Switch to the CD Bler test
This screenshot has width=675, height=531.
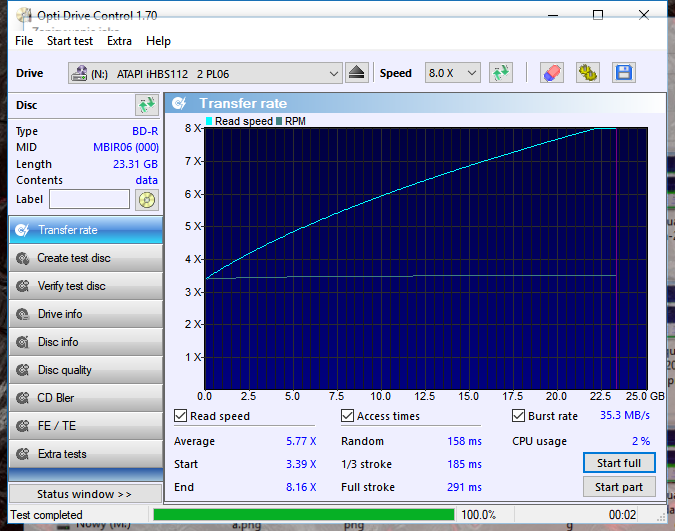[x=86, y=398]
